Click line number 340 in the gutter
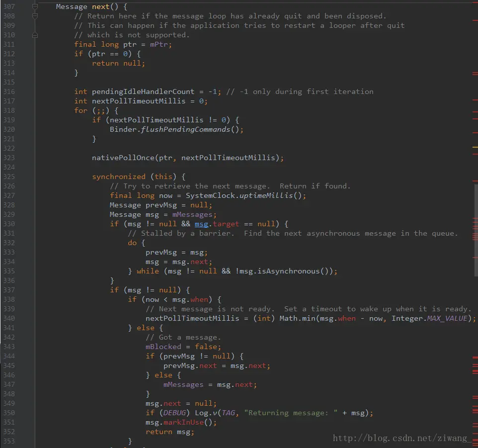Screen dimensions: 478x448 [x=9, y=318]
